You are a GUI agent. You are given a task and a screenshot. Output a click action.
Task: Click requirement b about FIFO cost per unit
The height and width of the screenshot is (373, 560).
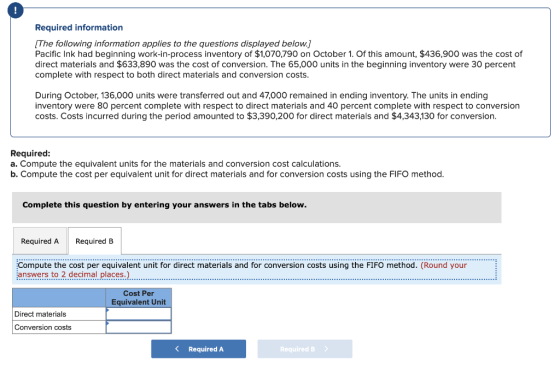point(227,174)
